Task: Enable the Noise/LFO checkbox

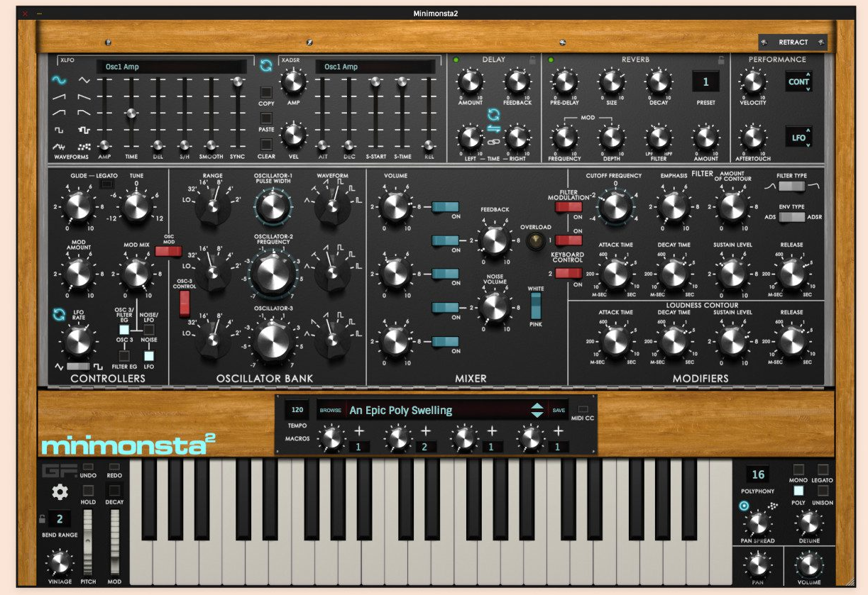Action: [x=149, y=330]
